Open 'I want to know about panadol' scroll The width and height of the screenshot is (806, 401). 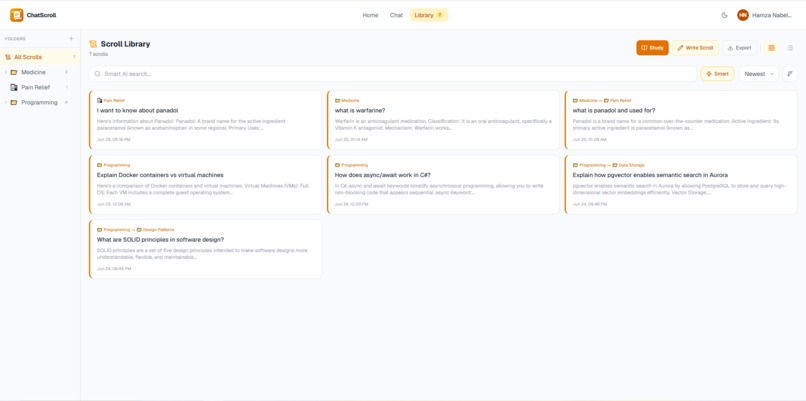tap(205, 120)
